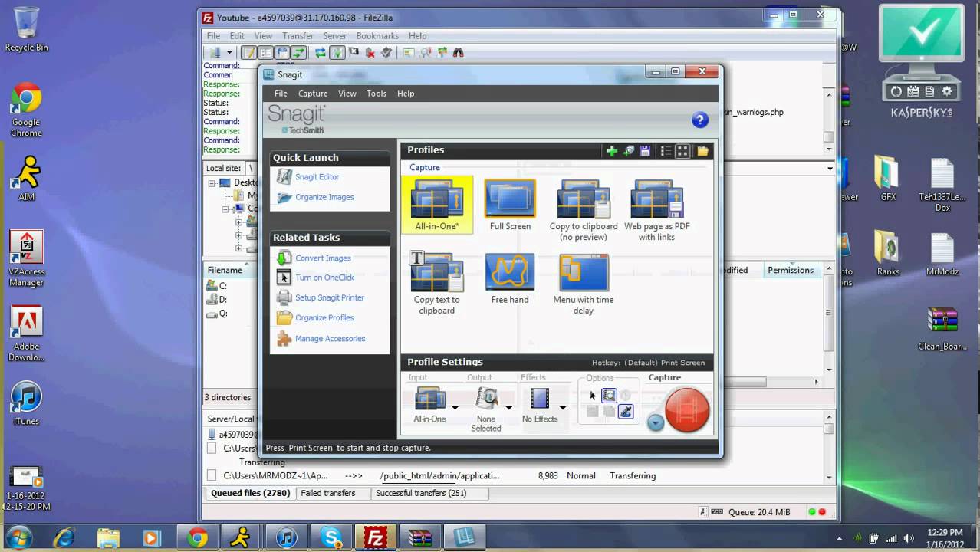Click the Skype icon in the taskbar
The image size is (980, 552).
[x=332, y=537]
